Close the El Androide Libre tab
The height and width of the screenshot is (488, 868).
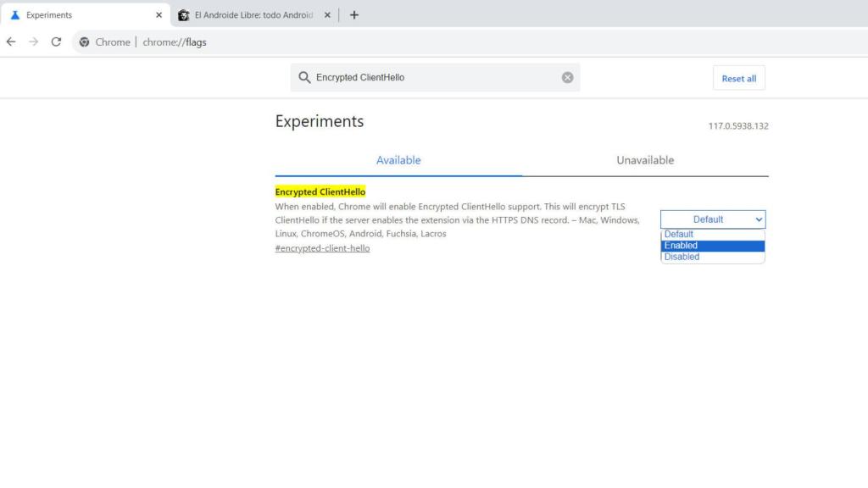(x=327, y=15)
